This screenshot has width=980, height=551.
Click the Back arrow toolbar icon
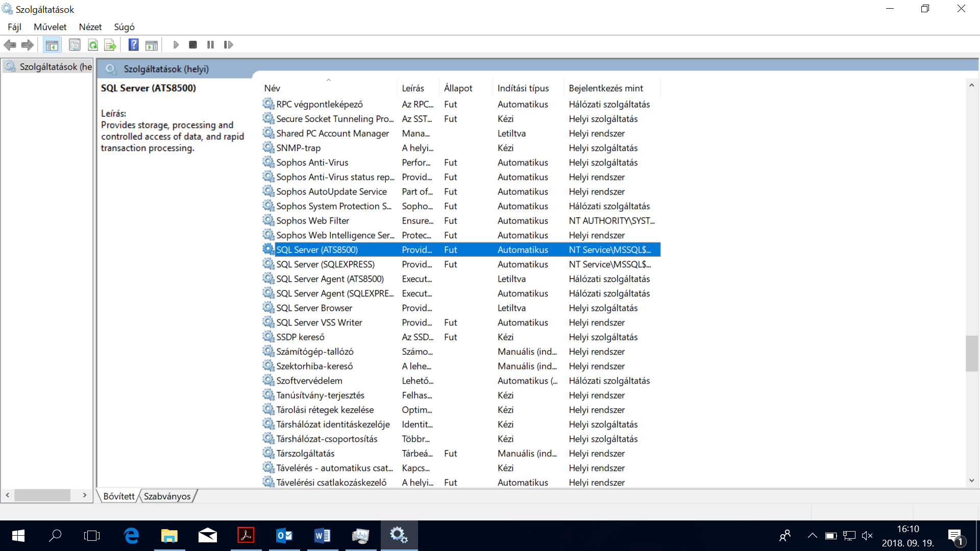click(10, 45)
